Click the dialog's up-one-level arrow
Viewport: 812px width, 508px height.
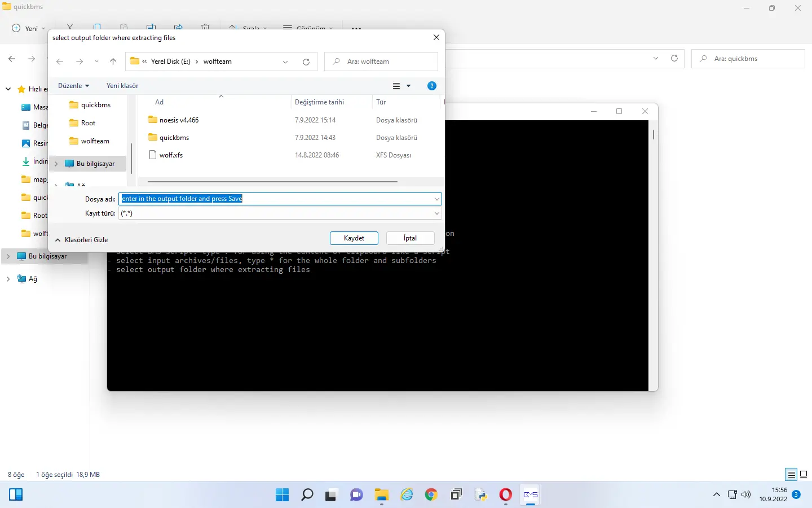(x=113, y=62)
